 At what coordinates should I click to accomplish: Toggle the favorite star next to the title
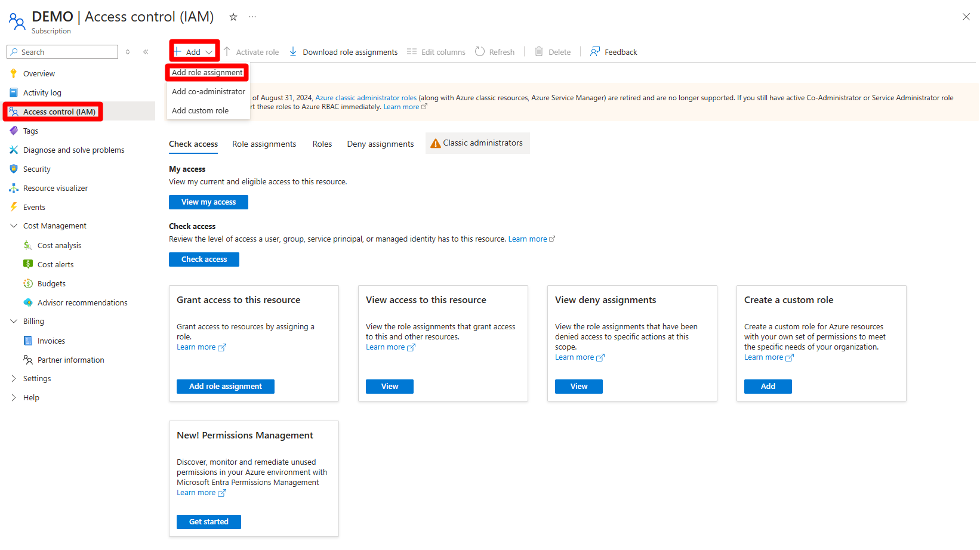point(233,17)
